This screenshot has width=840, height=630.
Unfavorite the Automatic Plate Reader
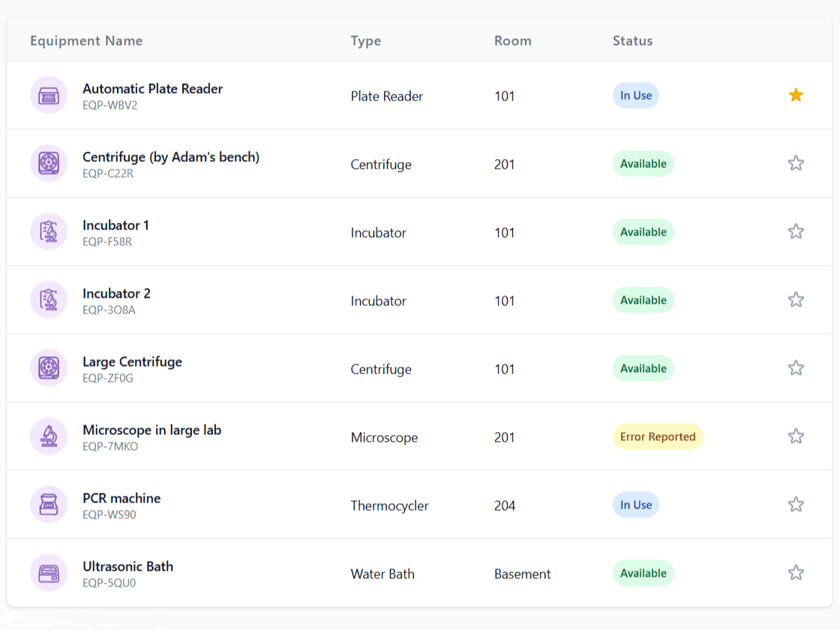(796, 95)
